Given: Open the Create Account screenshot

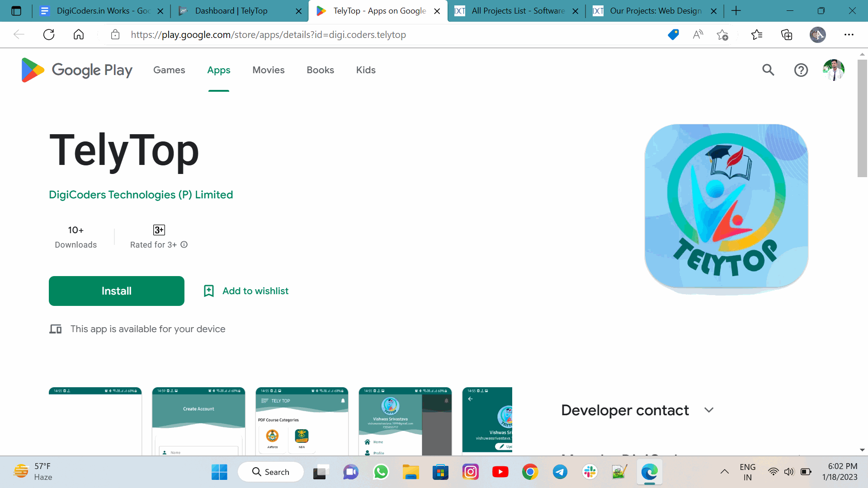Looking at the screenshot, I should click(199, 421).
